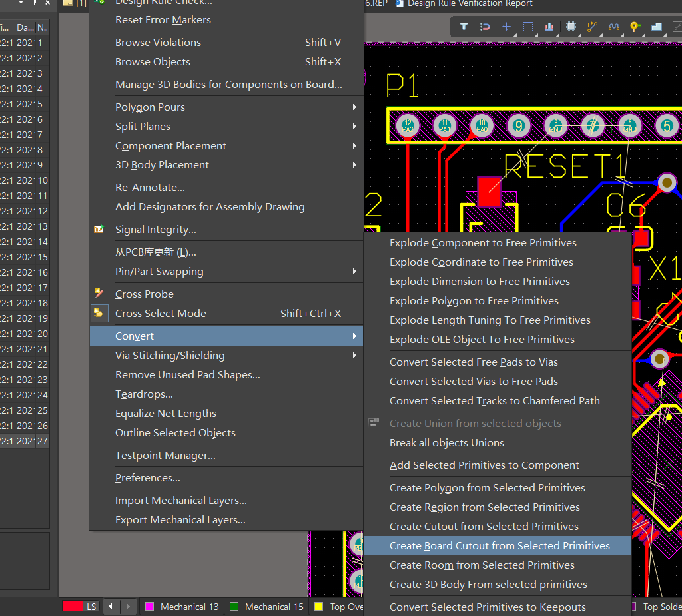Activate the interactive routing tool icon
Viewport: 682px width, 616px height.
click(592, 27)
